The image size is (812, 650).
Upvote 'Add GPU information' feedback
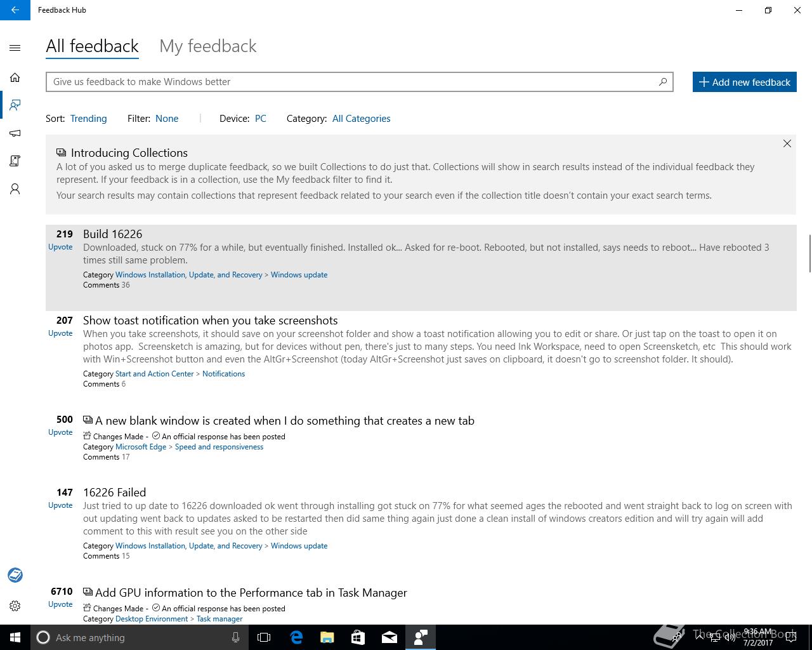60,604
